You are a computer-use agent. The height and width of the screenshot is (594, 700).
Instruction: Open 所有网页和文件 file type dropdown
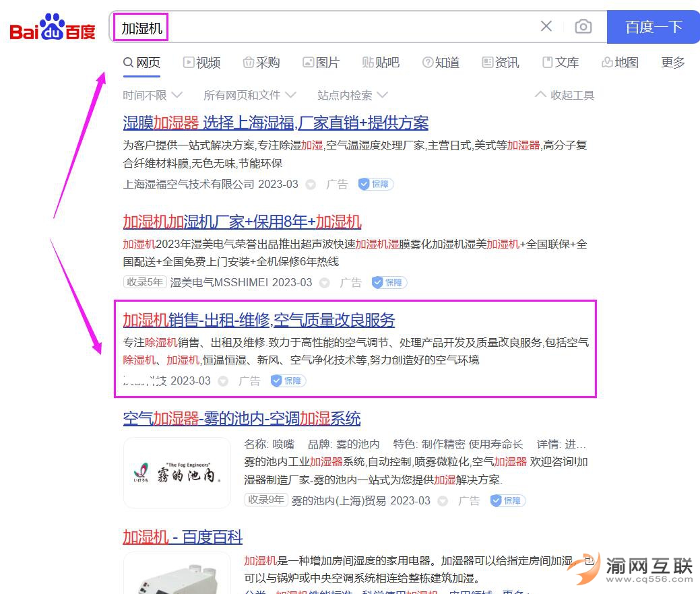click(x=249, y=95)
